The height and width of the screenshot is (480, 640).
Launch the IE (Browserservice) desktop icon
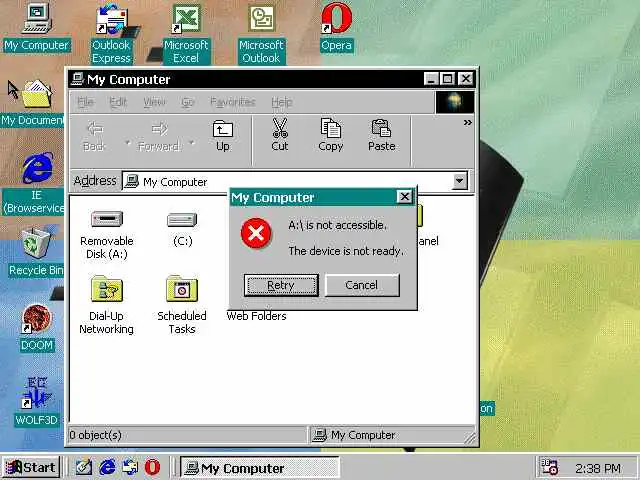[x=37, y=168]
